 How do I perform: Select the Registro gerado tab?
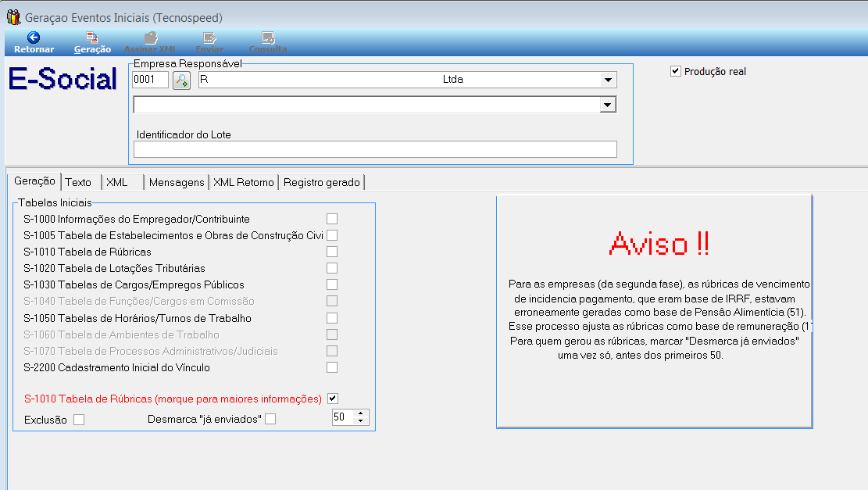(x=321, y=182)
